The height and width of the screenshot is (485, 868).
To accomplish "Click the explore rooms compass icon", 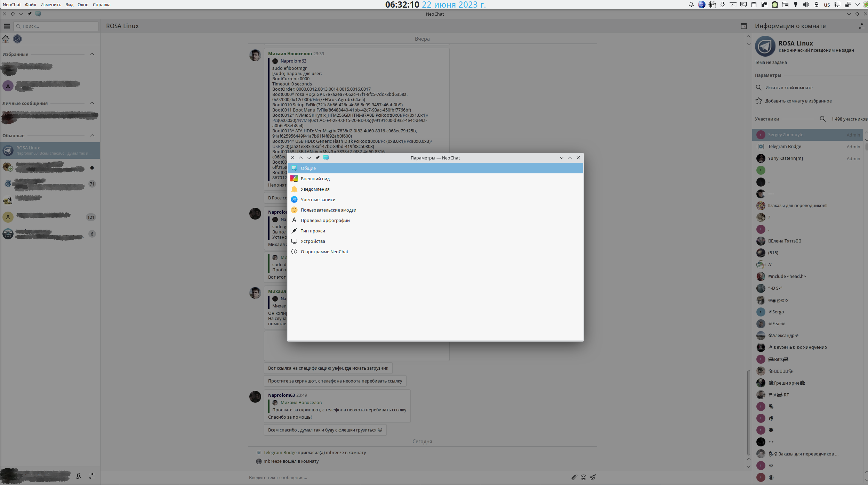I will point(17,39).
